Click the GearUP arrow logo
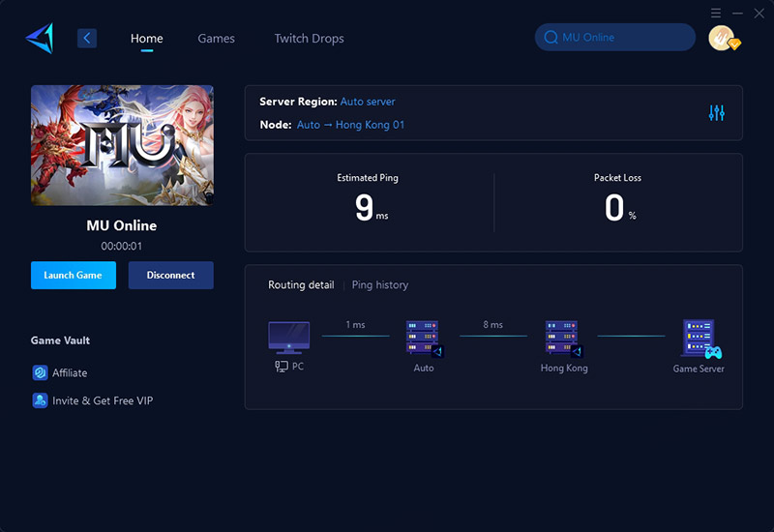The image size is (774, 532). (40, 38)
